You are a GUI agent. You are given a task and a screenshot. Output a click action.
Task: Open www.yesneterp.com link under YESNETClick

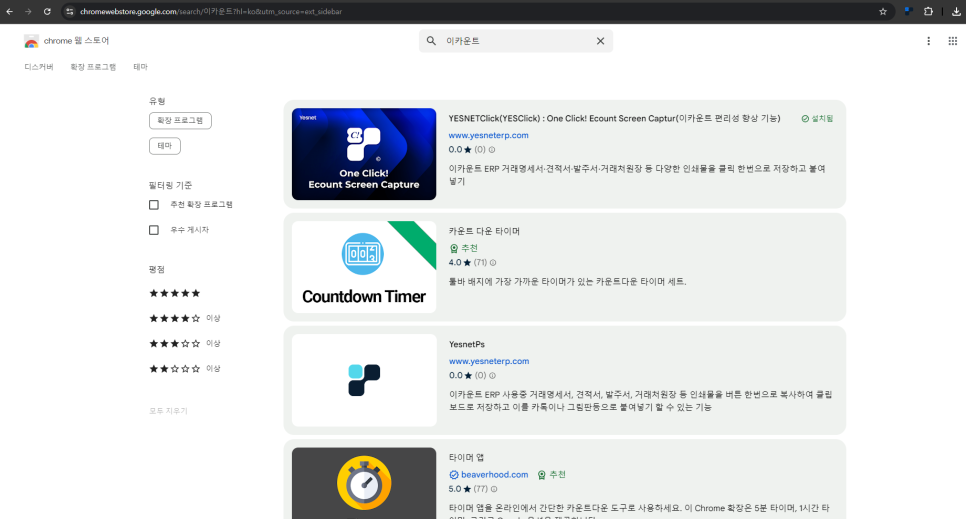(489, 135)
